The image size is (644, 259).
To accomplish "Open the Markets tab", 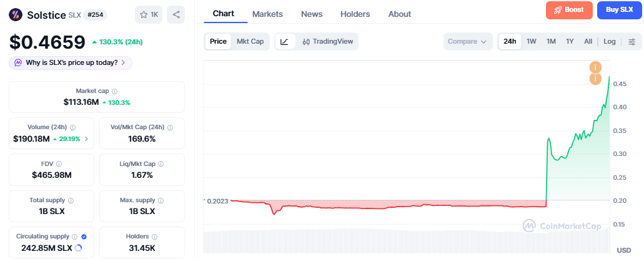I will click(267, 14).
